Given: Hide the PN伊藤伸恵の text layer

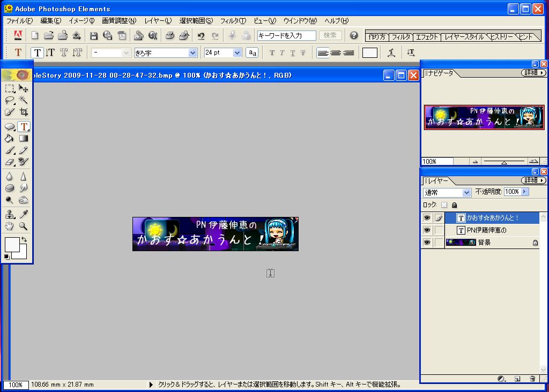Looking at the screenshot, I should (x=427, y=230).
